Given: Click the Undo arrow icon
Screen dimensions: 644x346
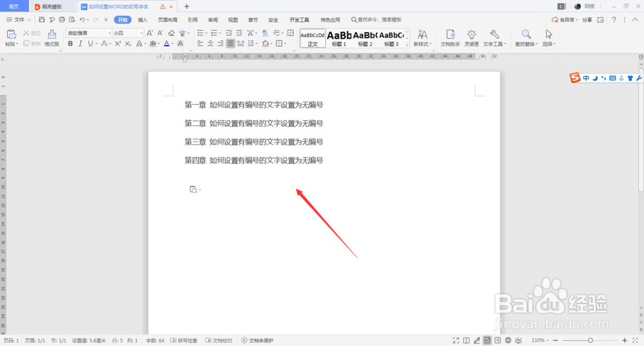Looking at the screenshot, I should pos(82,20).
